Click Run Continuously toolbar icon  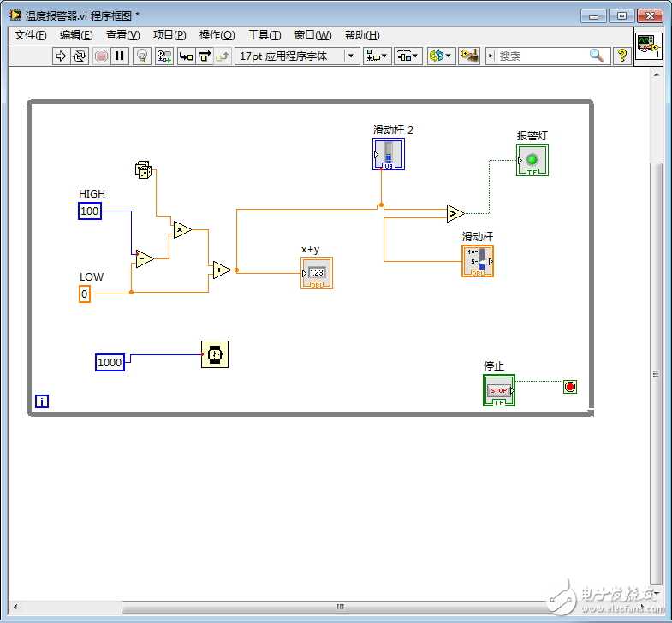pos(80,56)
